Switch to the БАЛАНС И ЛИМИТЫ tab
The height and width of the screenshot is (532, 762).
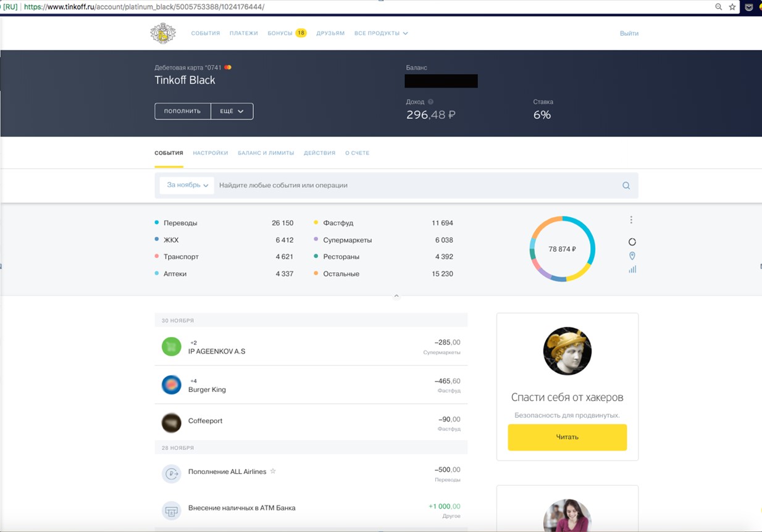(266, 153)
